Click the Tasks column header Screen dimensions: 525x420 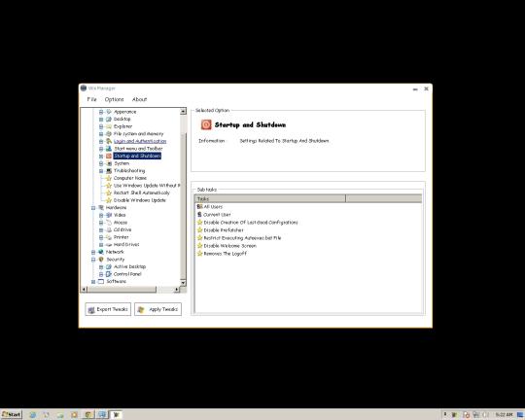pos(270,198)
